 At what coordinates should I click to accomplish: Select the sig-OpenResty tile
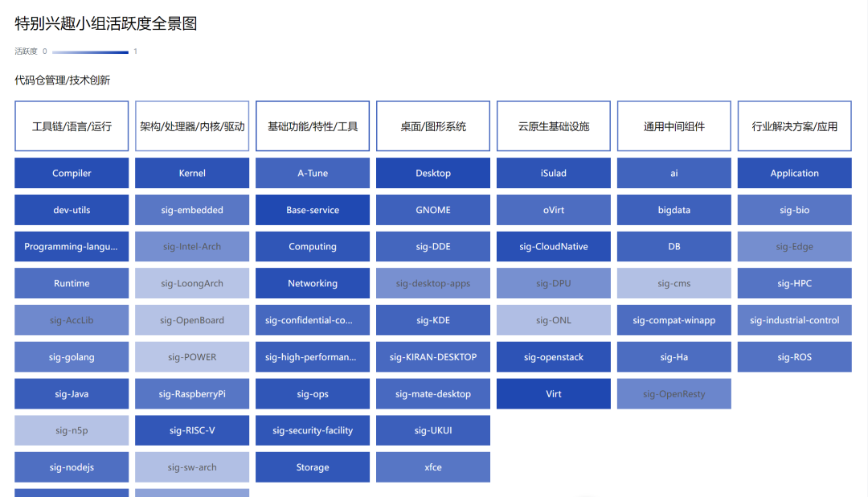674,393
